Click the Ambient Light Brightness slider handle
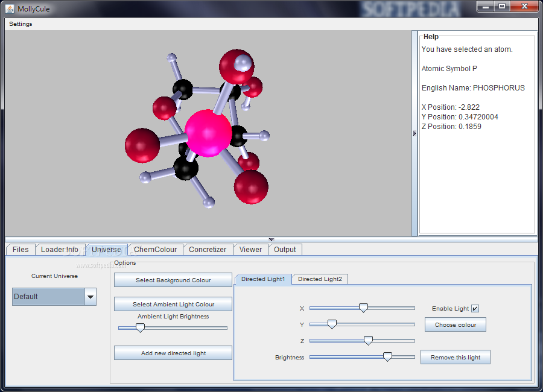Viewport: 543px width, 392px height. click(x=140, y=327)
